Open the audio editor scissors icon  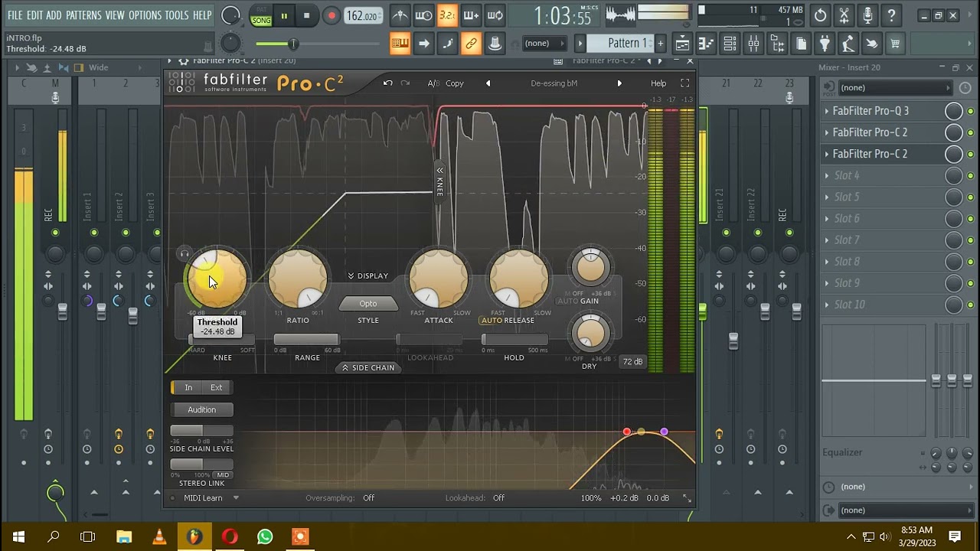pyautogui.click(x=844, y=15)
